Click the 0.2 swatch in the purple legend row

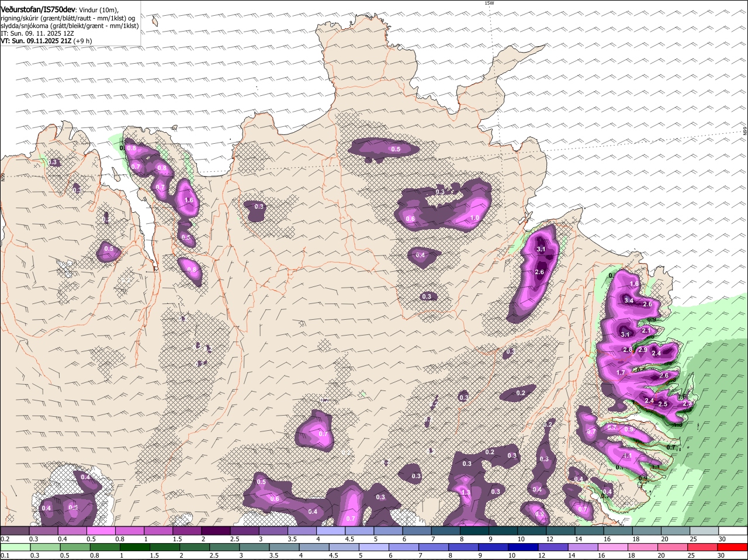click(15, 531)
